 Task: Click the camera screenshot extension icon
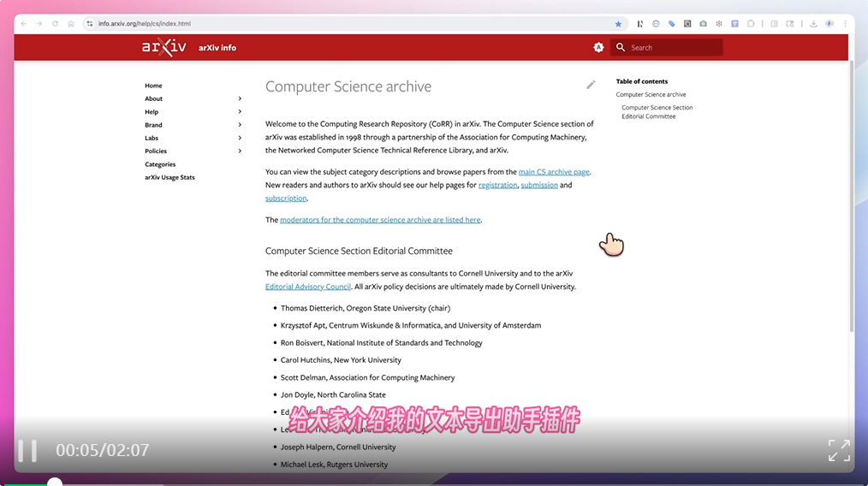point(703,24)
